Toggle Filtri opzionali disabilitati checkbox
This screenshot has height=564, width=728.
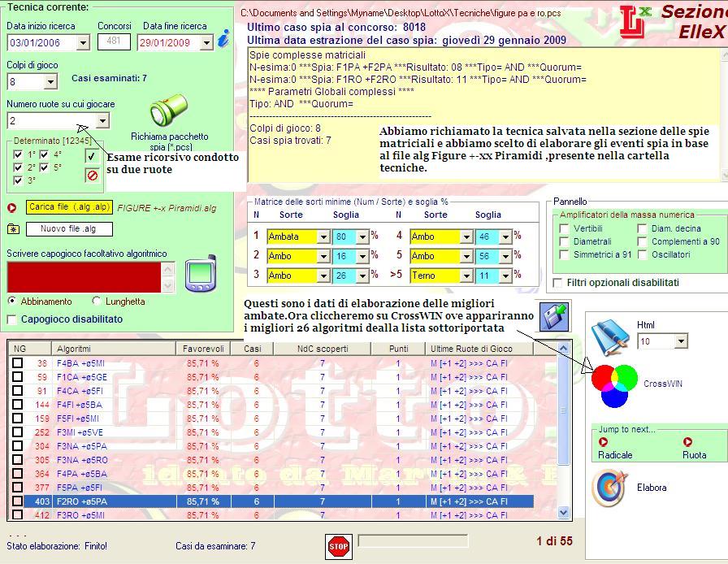tap(557, 283)
